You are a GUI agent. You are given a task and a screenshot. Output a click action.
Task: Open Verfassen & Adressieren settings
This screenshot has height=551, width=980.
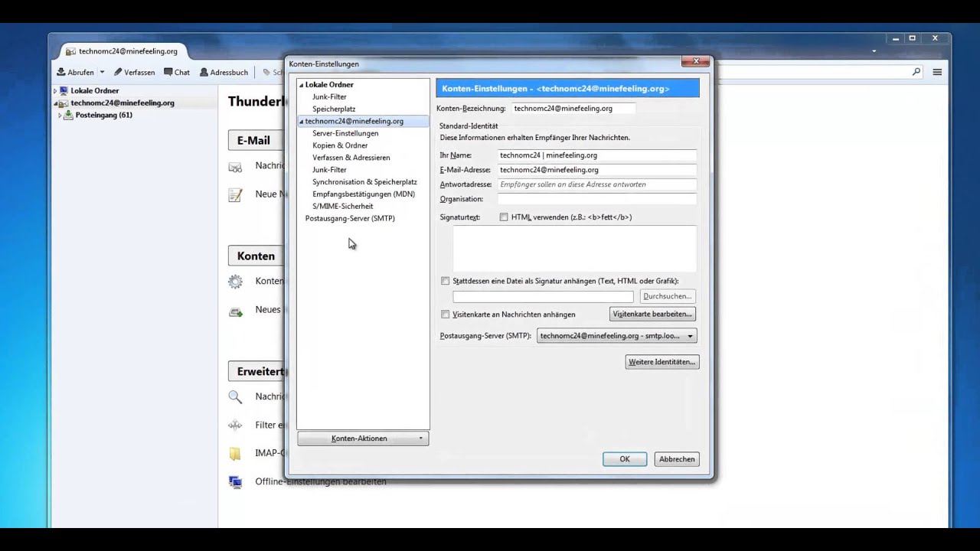click(x=351, y=158)
